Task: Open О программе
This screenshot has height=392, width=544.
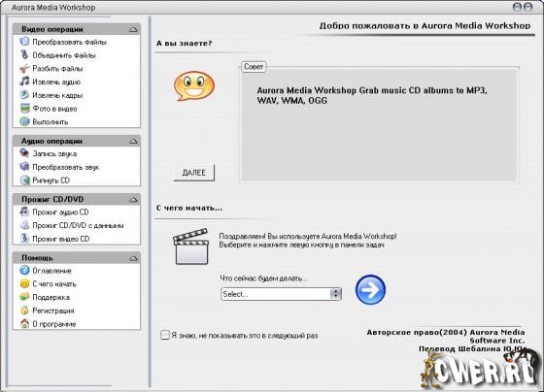Action: point(54,324)
